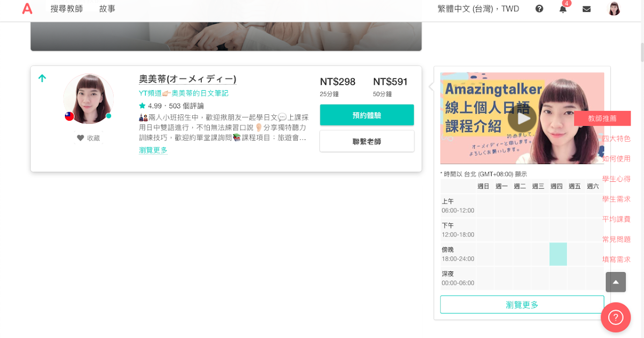Click the AmazingTalker red A logo
The image size is (644, 338).
[x=27, y=9]
